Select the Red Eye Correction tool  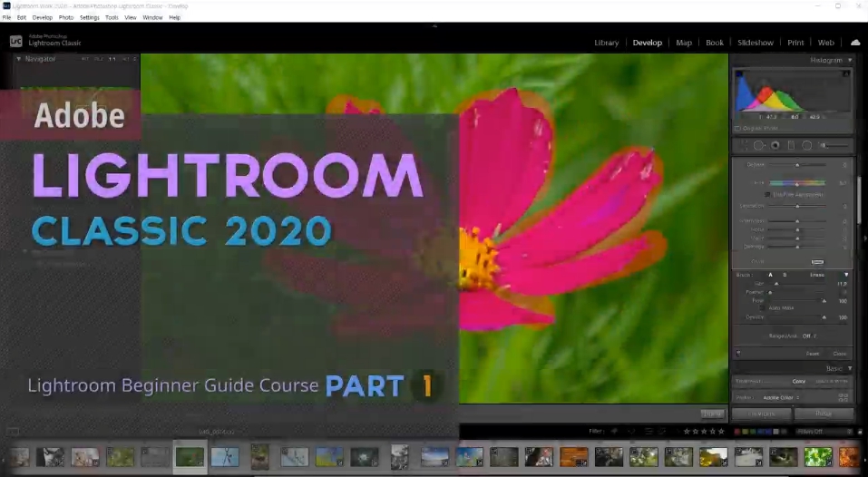[775, 145]
